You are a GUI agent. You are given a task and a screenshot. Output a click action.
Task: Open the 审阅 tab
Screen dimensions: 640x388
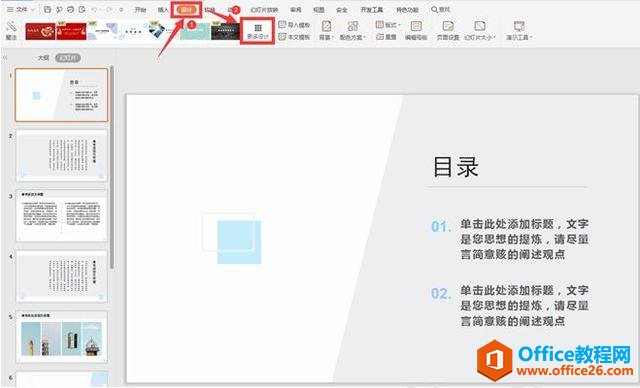tap(296, 9)
